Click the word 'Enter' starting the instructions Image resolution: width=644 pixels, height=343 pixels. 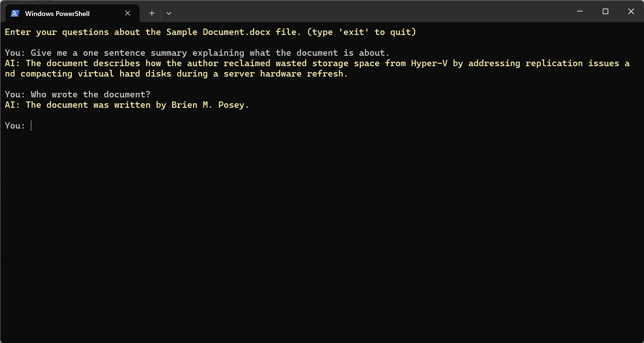click(18, 32)
